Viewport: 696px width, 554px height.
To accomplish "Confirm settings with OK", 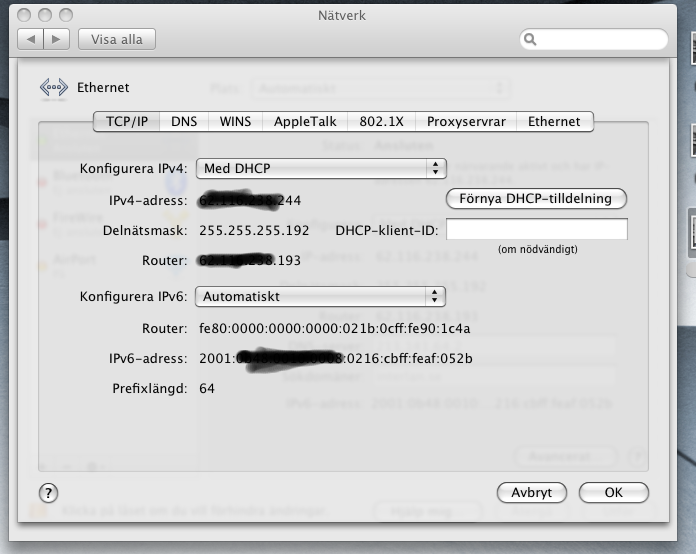I will click(x=613, y=493).
